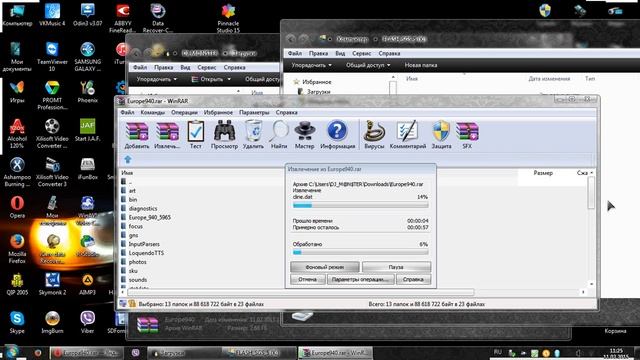Screen dimensions: 640x360
Task: Click the Отмена button in extraction dialog
Action: pos(307,280)
